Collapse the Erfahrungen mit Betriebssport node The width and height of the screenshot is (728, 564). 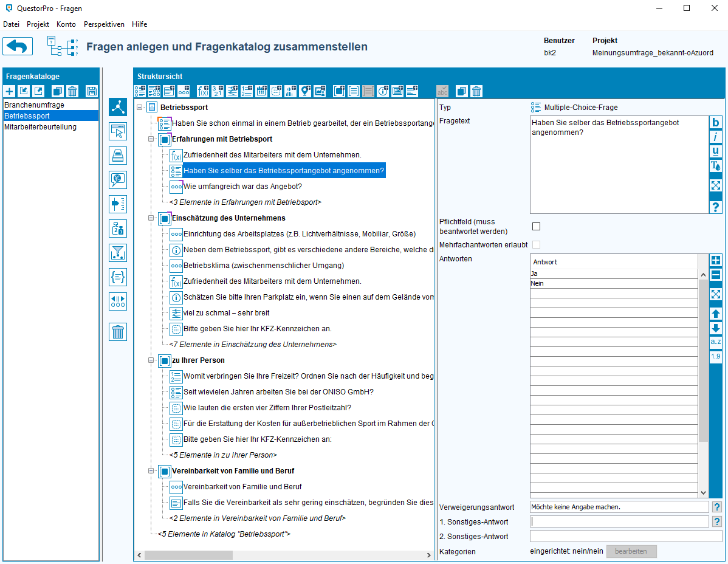tap(152, 139)
